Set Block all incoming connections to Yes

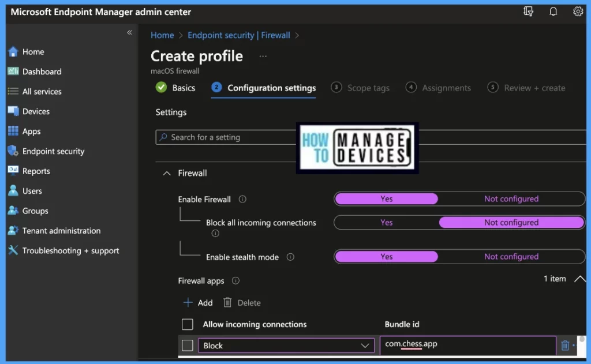[x=386, y=223]
